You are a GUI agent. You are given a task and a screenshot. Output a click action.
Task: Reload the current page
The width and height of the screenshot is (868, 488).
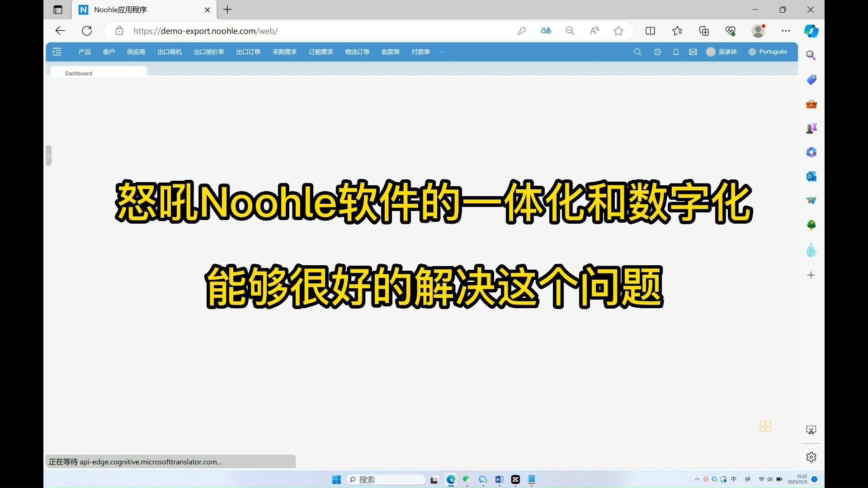point(87,31)
